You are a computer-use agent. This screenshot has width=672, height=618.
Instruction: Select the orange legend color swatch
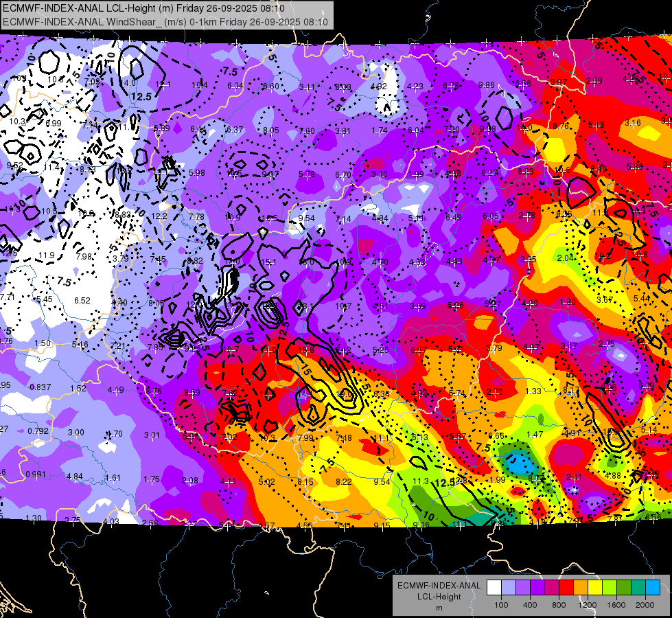point(581,588)
